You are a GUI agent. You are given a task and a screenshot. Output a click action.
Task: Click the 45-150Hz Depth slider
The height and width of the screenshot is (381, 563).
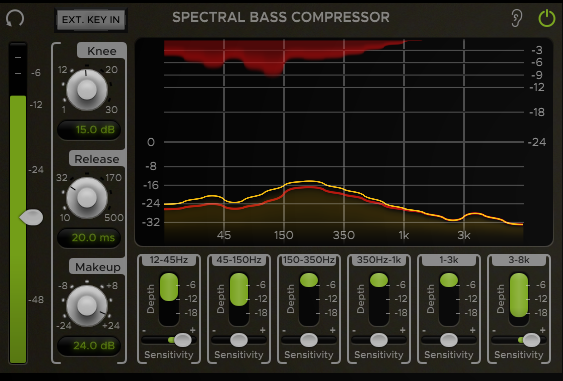pos(239,299)
